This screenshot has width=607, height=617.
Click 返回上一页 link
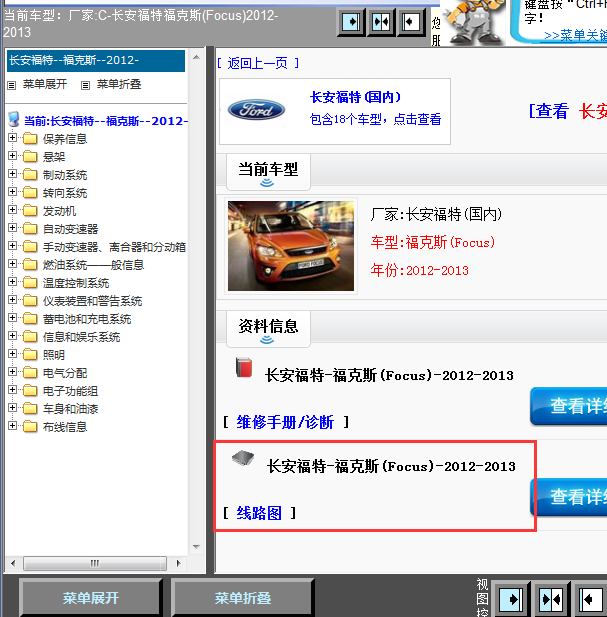(258, 63)
